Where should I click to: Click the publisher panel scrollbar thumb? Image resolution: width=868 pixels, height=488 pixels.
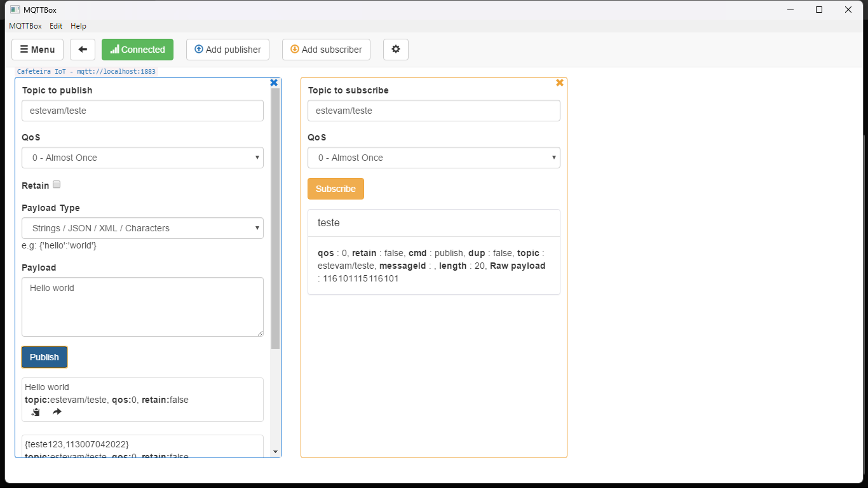[x=275, y=219]
